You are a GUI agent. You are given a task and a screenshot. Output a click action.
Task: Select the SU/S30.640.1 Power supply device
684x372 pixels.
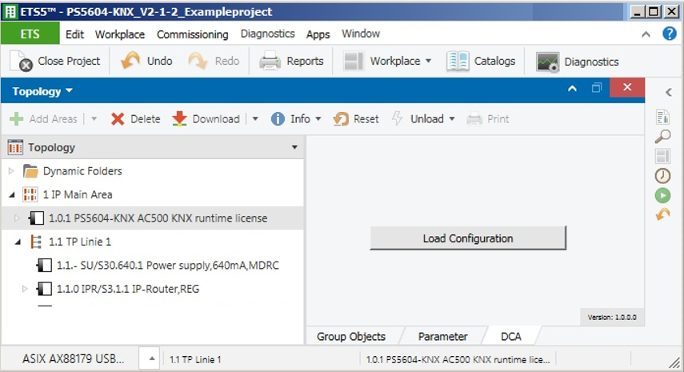click(x=168, y=265)
